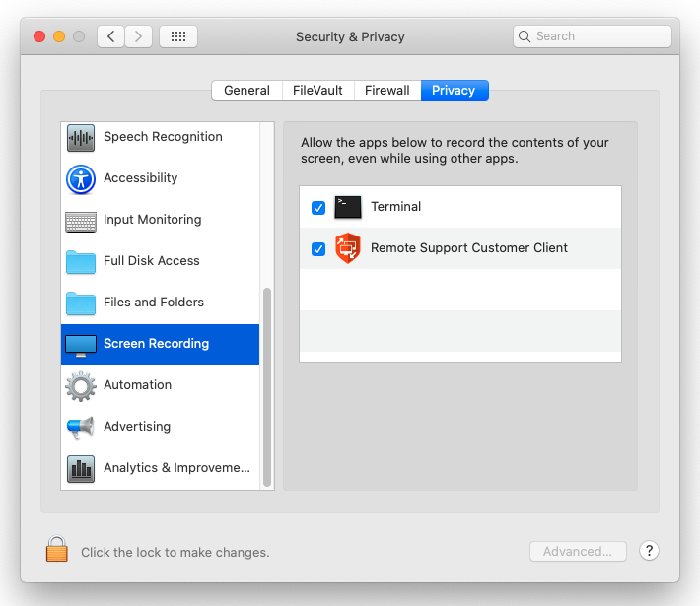Open help with the question mark button
The width and height of the screenshot is (700, 606).
point(649,551)
